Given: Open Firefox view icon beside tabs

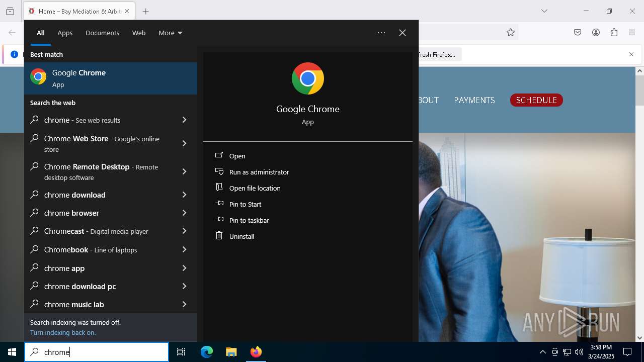Looking at the screenshot, I should pyautogui.click(x=10, y=11).
